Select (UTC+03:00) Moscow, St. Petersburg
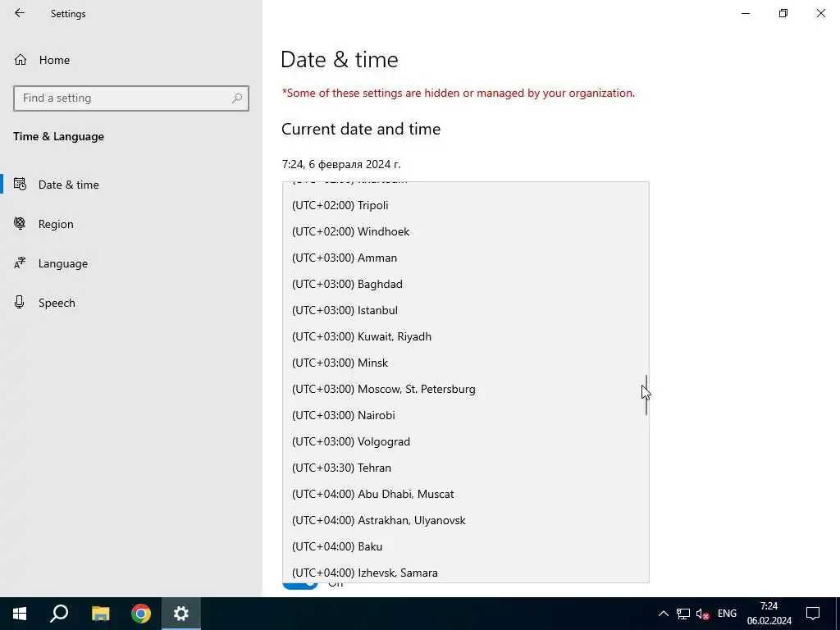 pyautogui.click(x=466, y=389)
